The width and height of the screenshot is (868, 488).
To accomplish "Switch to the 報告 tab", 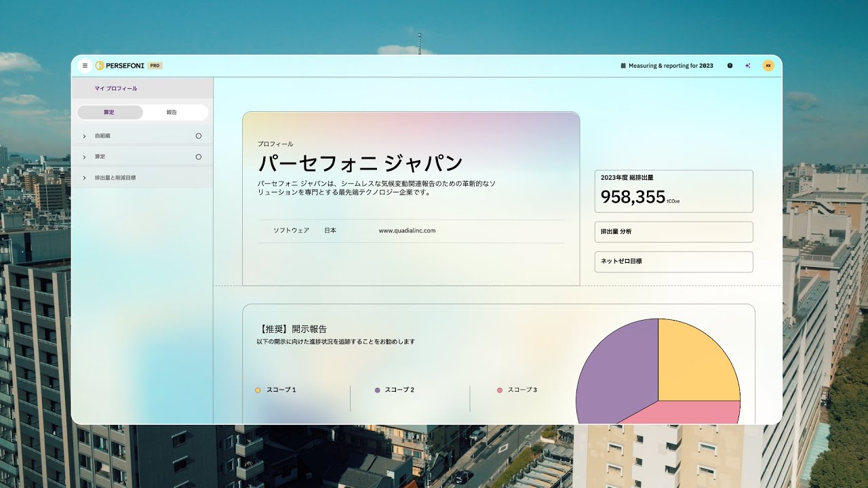I will tap(172, 113).
